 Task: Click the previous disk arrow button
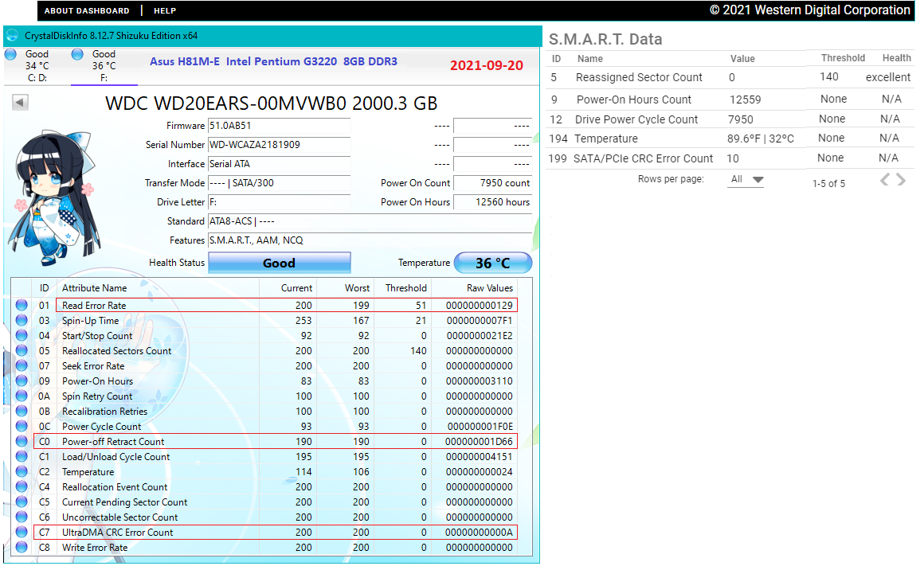20,103
